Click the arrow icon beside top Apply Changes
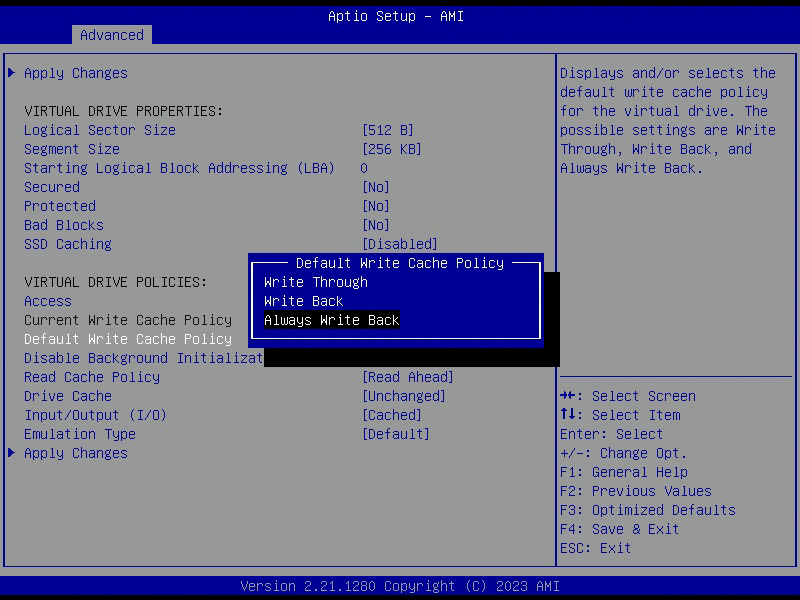The width and height of the screenshot is (800, 600). point(12,73)
